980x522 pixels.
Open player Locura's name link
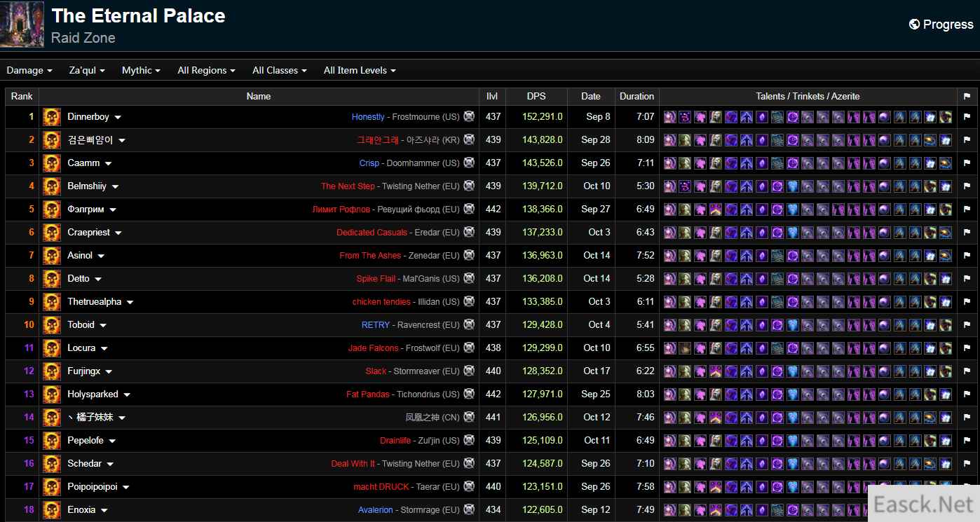pyautogui.click(x=81, y=348)
